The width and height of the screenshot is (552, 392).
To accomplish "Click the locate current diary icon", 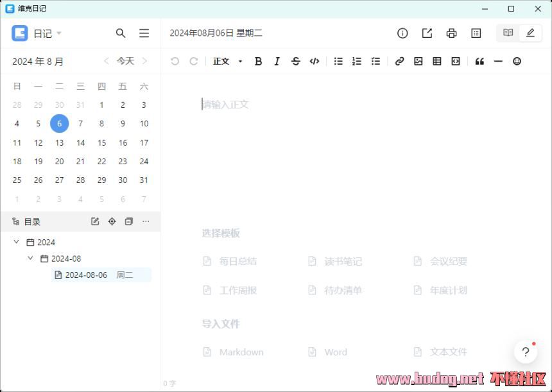I will (x=112, y=221).
